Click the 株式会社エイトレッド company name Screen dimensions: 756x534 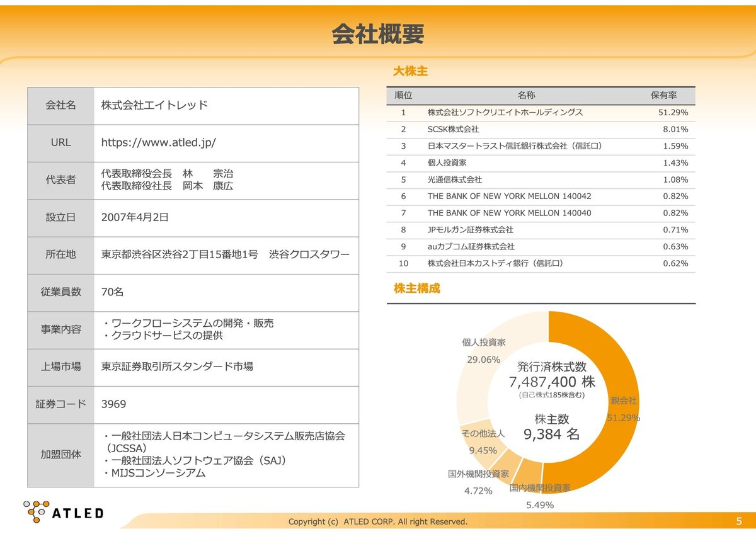click(154, 105)
